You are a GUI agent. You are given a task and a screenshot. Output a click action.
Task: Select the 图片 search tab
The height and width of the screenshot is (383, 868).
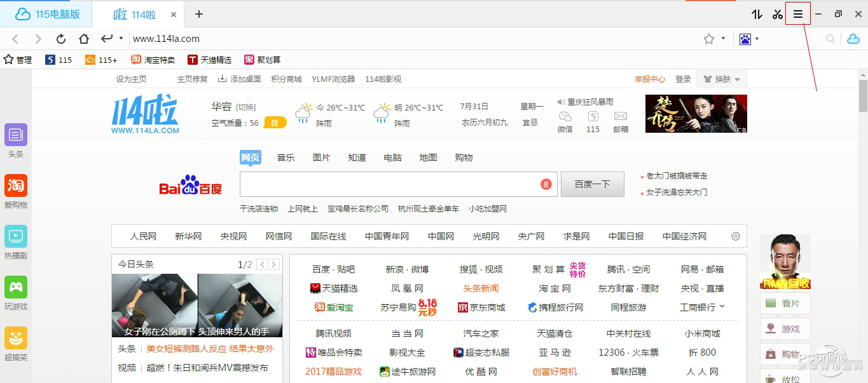click(x=322, y=158)
